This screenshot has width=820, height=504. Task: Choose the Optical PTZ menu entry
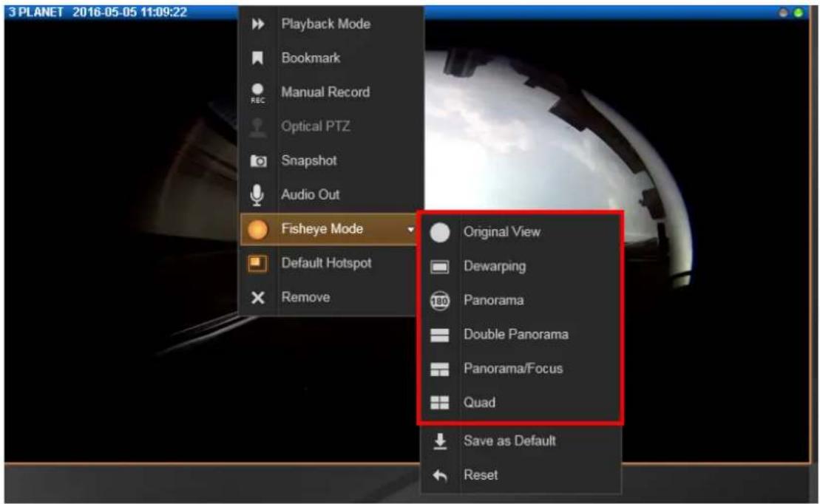331,126
